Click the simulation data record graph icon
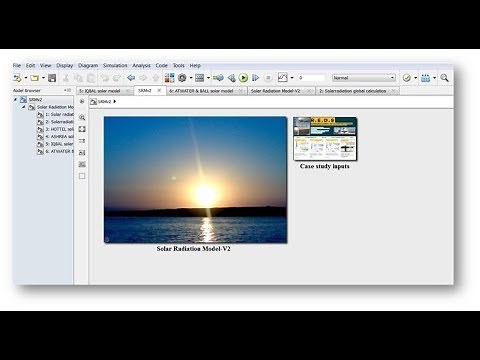The width and height of the screenshot is (480, 360). (283, 78)
